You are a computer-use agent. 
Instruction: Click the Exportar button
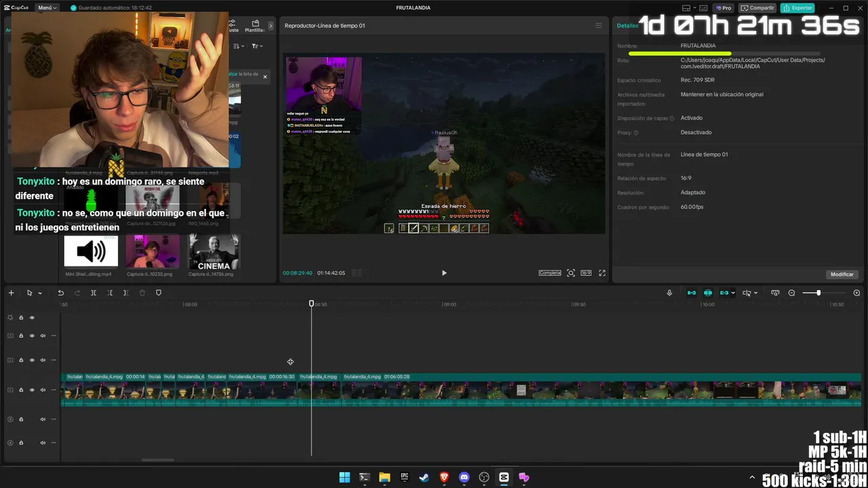pyautogui.click(x=797, y=8)
